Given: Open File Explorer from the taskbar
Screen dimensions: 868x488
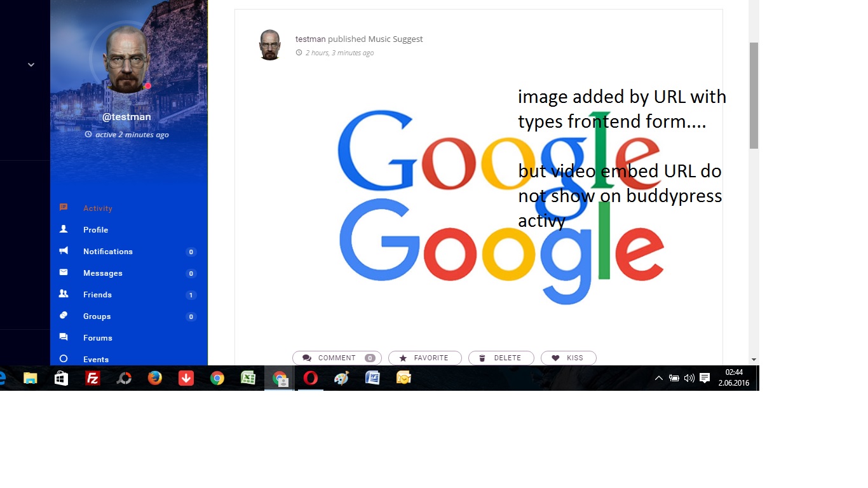Looking at the screenshot, I should [x=31, y=378].
